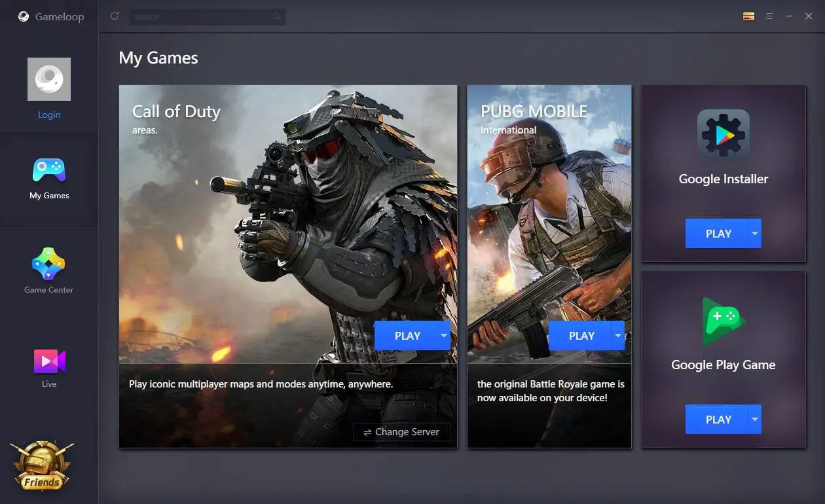This screenshot has width=825, height=504.
Task: Click the My Games sidebar label
Action: 49,196
